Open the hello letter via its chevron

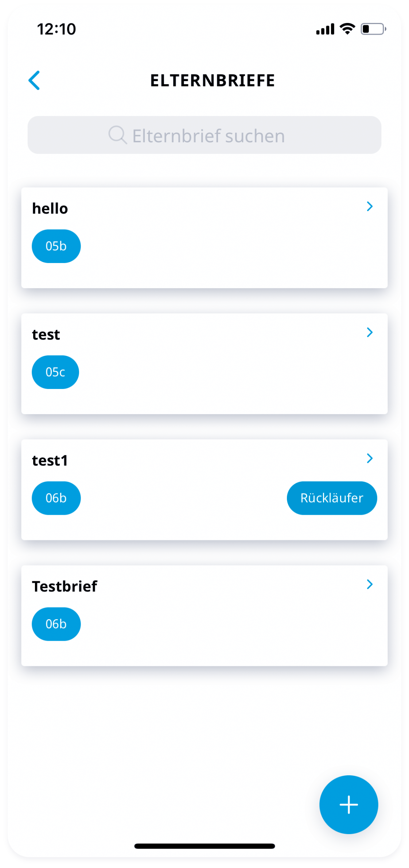click(x=370, y=207)
